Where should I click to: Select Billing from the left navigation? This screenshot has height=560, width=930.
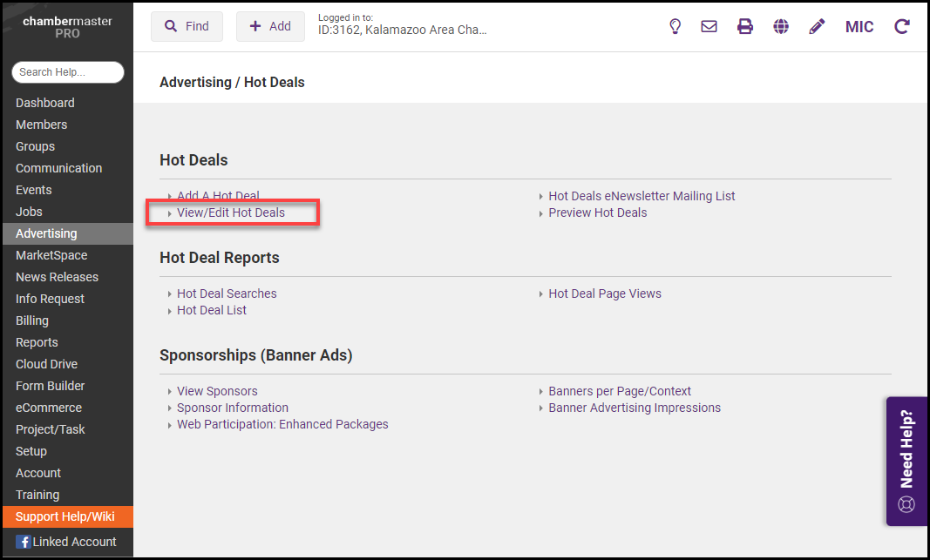point(32,320)
